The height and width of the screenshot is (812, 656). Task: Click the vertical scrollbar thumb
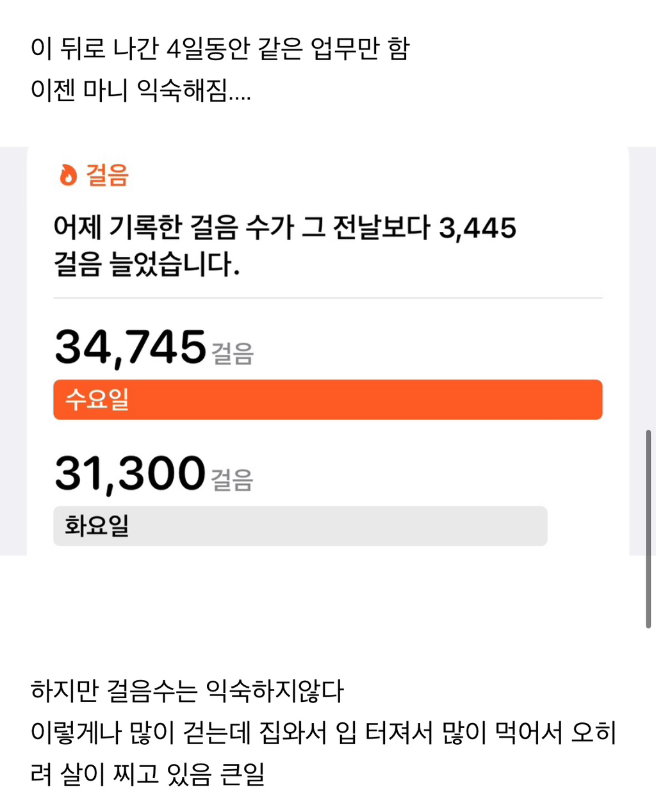[648, 528]
